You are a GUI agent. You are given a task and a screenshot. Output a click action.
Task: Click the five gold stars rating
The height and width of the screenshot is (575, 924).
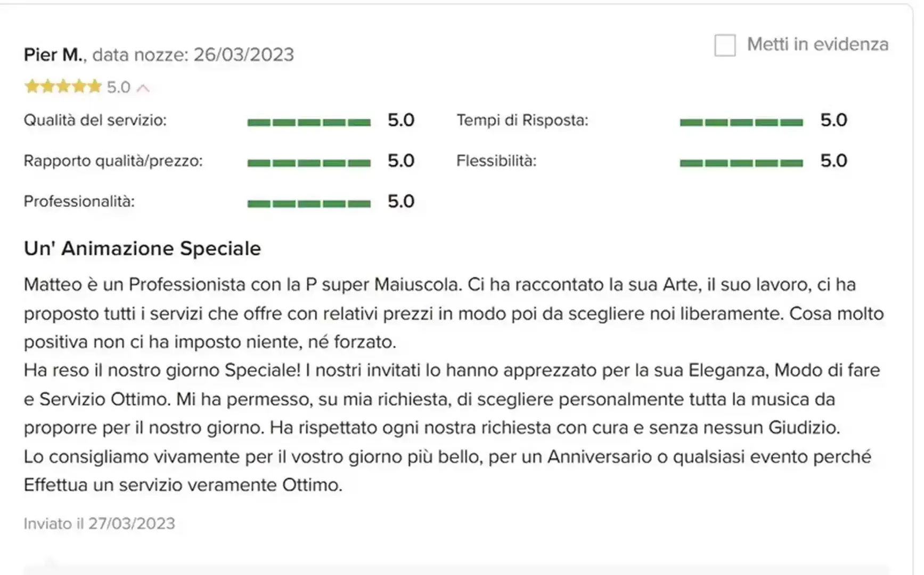click(x=63, y=86)
